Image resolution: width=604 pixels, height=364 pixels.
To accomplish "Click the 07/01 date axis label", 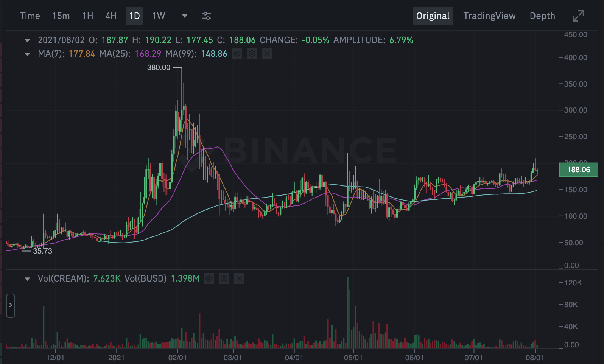I will pyautogui.click(x=473, y=358).
